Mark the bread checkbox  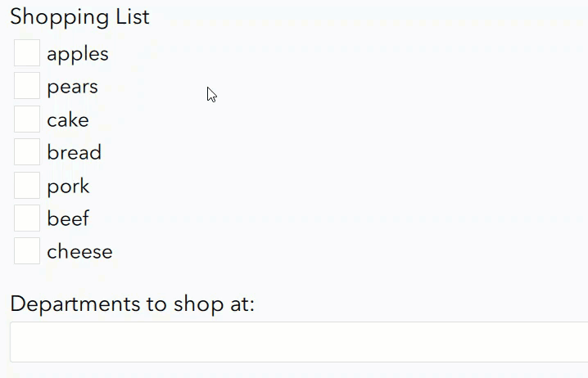click(x=27, y=152)
